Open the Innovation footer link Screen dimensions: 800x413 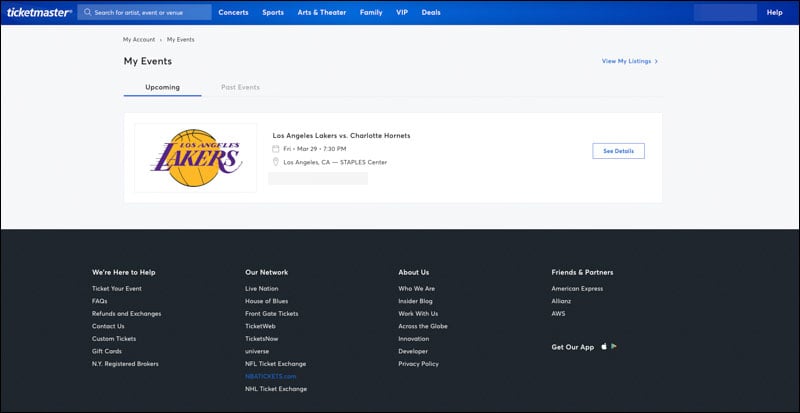coord(414,338)
